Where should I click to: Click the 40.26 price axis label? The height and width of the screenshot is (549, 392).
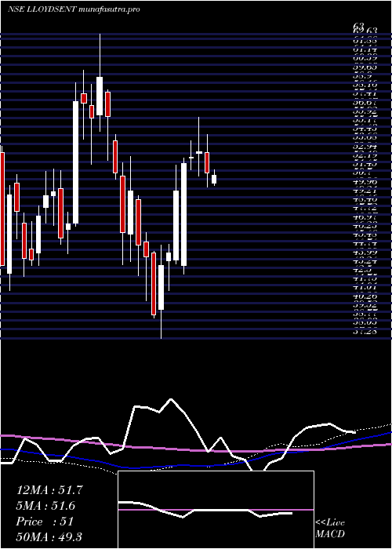click(365, 296)
